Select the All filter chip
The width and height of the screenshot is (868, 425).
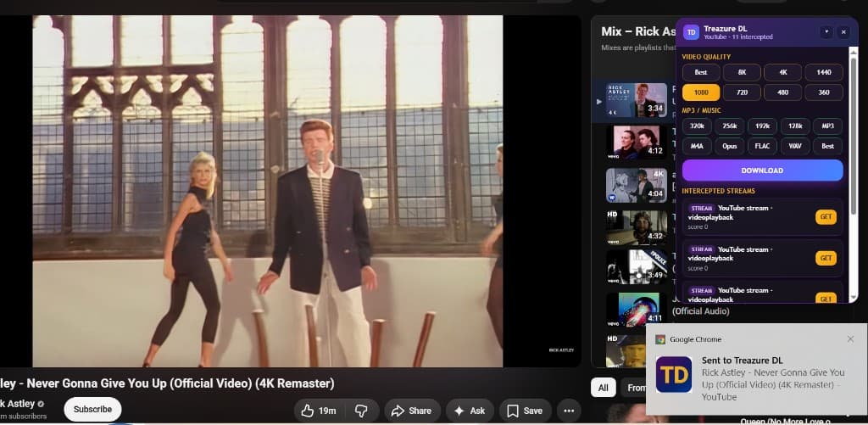(x=603, y=388)
